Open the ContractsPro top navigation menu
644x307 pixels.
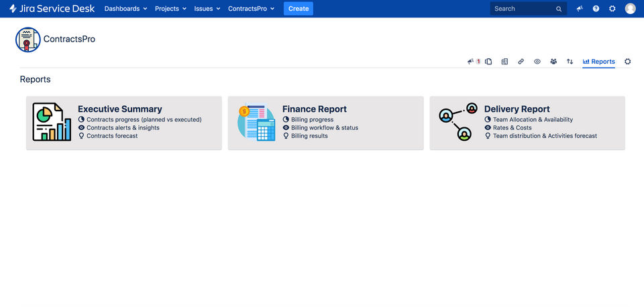click(x=251, y=9)
